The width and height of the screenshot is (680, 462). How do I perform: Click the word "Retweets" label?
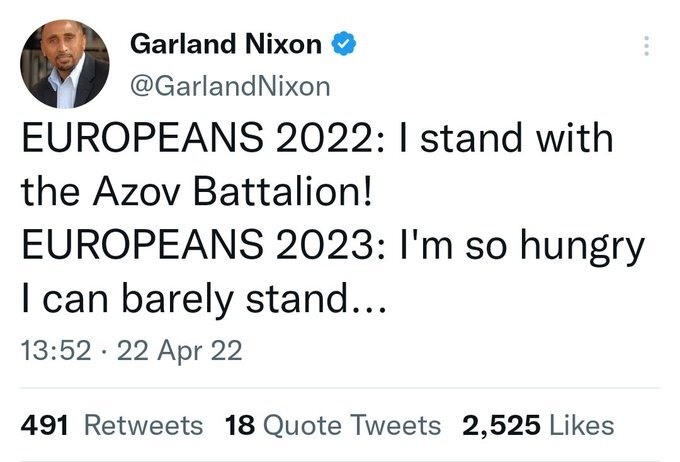142,425
